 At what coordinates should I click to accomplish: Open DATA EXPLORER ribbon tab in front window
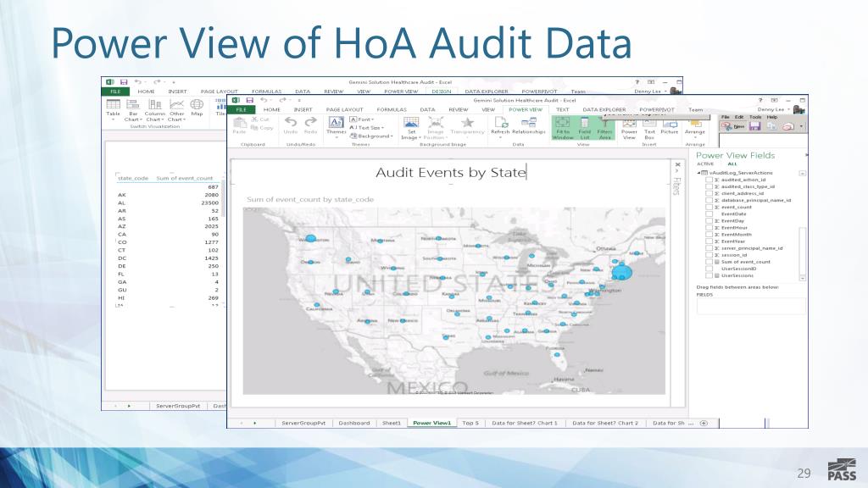point(604,109)
